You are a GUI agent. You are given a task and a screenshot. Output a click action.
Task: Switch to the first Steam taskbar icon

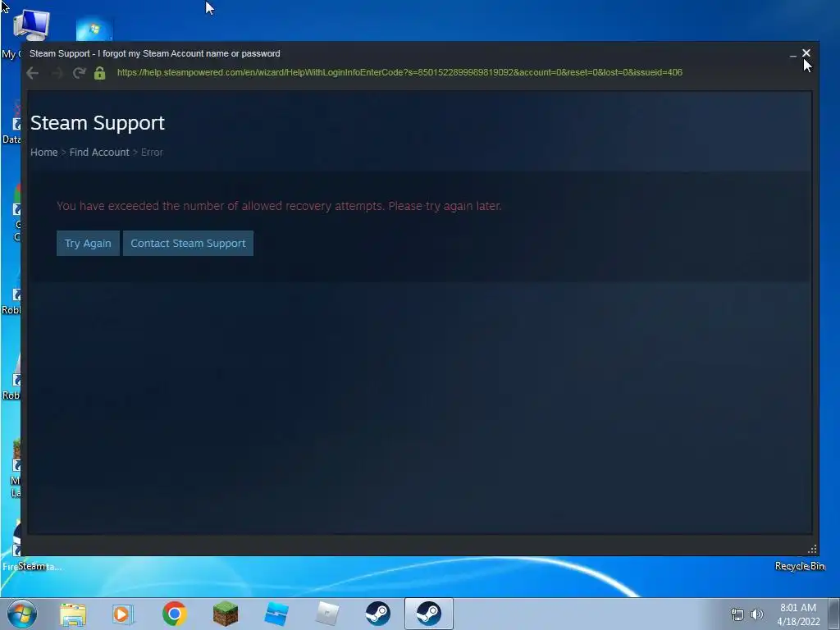tap(378, 614)
